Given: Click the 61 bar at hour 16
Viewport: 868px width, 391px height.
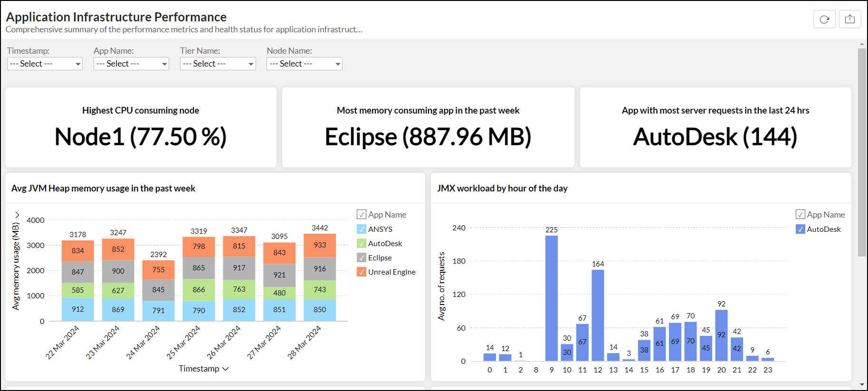Looking at the screenshot, I should [x=660, y=344].
